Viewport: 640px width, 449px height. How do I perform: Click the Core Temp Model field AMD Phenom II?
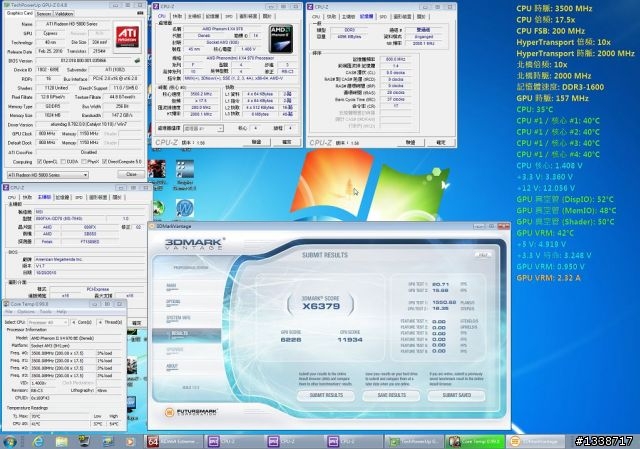[x=76, y=338]
